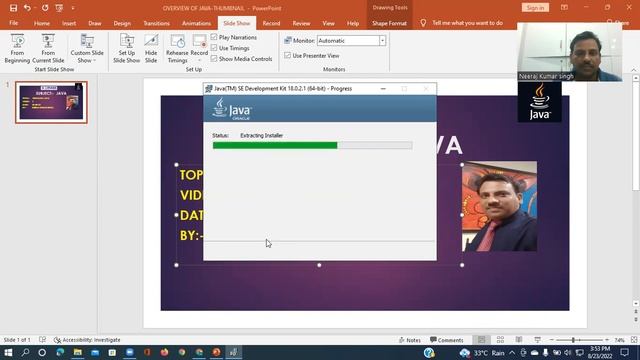
Task: Select slide 1 thumbnail
Action: click(51, 102)
